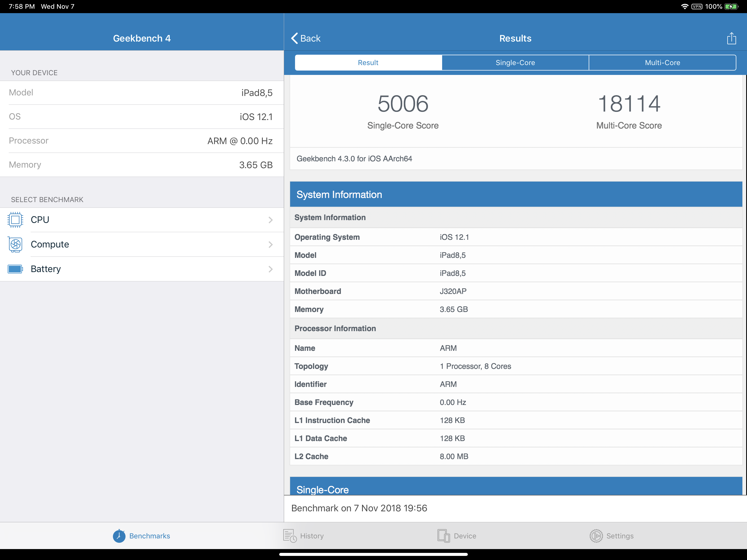Screen dimensions: 747x560
Task: Tap the Share icon in Results header
Action: click(731, 38)
